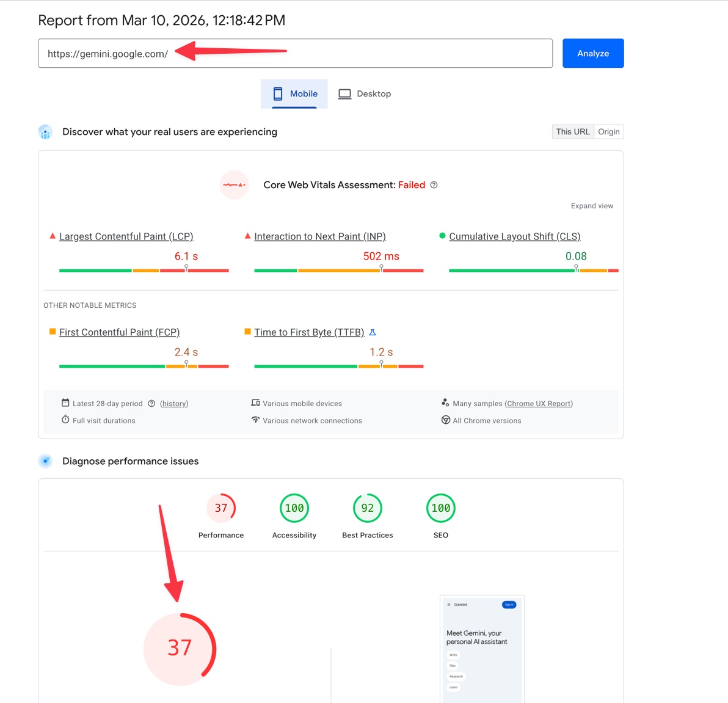
Task: Open the Chrome UX Report link
Action: pyautogui.click(x=539, y=404)
